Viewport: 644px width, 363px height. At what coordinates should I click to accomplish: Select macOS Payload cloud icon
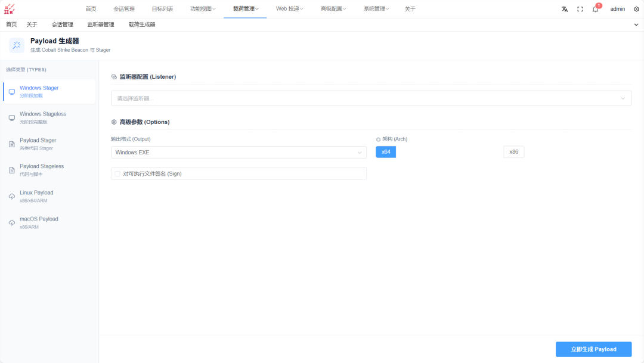pyautogui.click(x=12, y=222)
